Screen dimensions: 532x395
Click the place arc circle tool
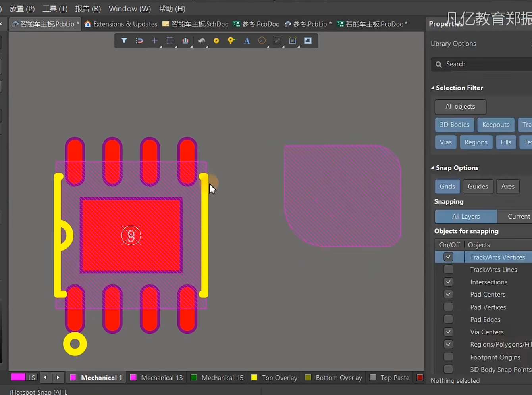coord(261,40)
